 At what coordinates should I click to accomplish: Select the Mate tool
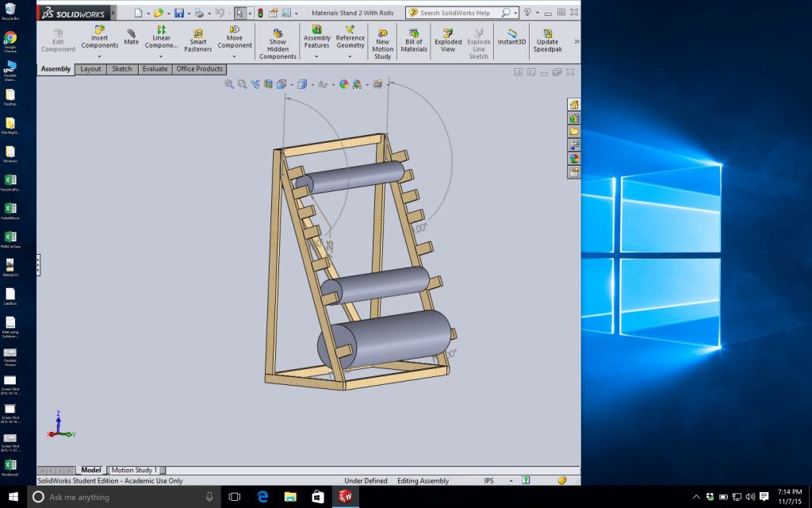coord(131,37)
